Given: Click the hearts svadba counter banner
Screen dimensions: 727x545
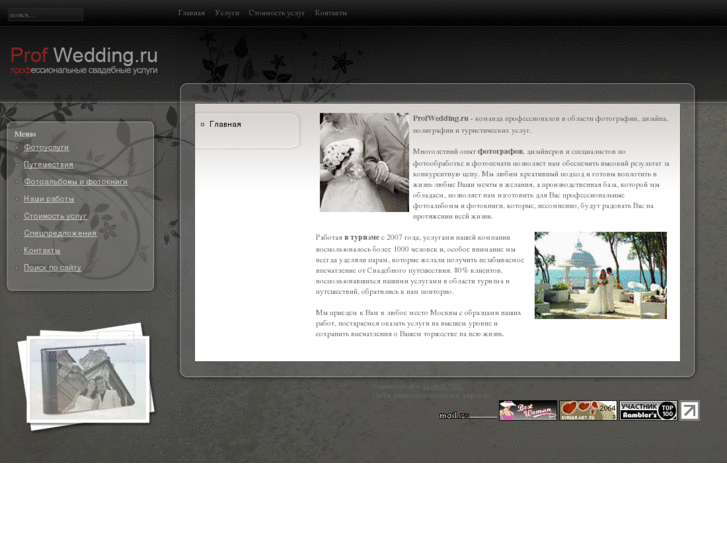Looking at the screenshot, I should click(588, 410).
